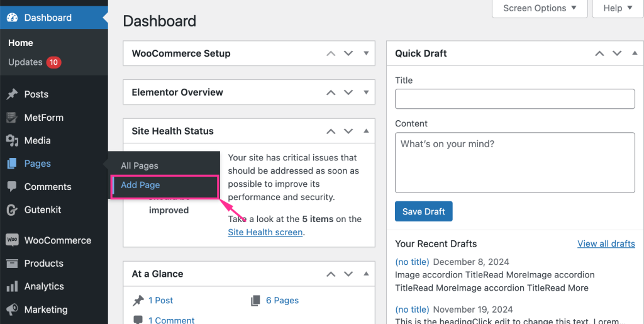Screen dimensions: 644x324
Task: Expand the Elementor Overview panel
Action: 367,92
